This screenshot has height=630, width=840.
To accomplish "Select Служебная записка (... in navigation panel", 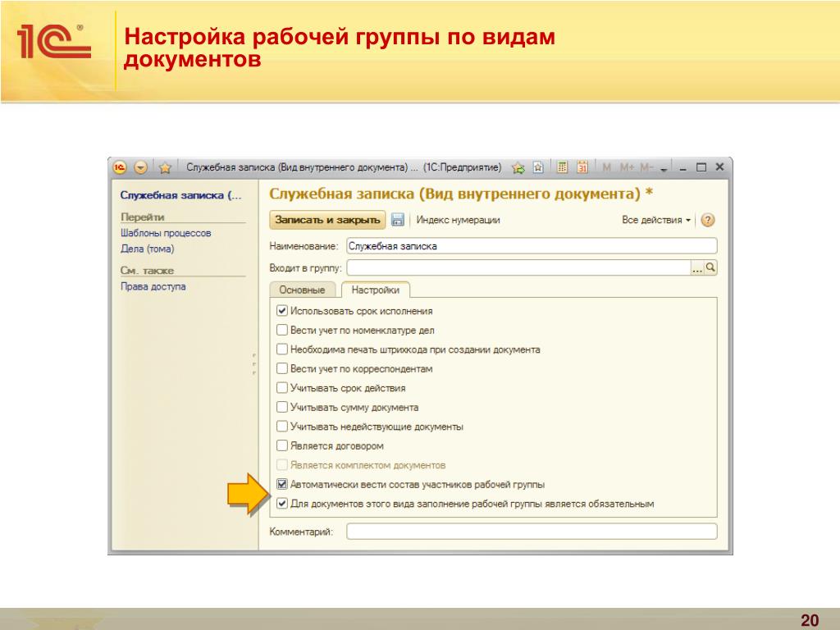I will pyautogui.click(x=181, y=195).
